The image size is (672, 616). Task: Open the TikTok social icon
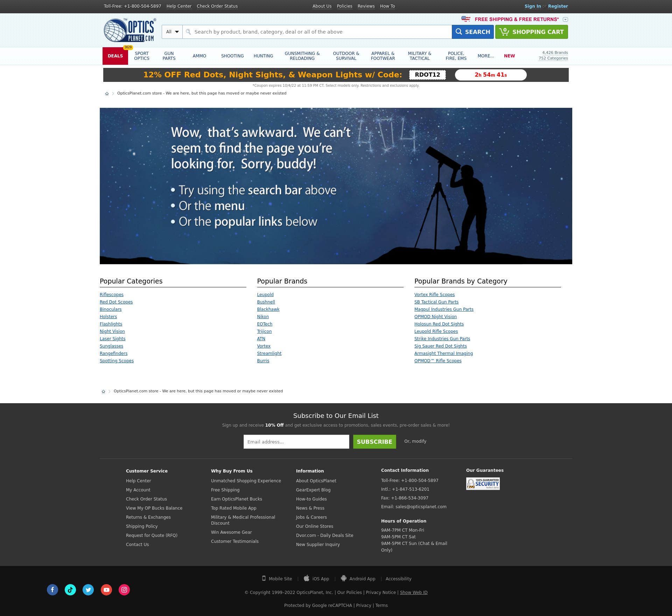coord(70,590)
